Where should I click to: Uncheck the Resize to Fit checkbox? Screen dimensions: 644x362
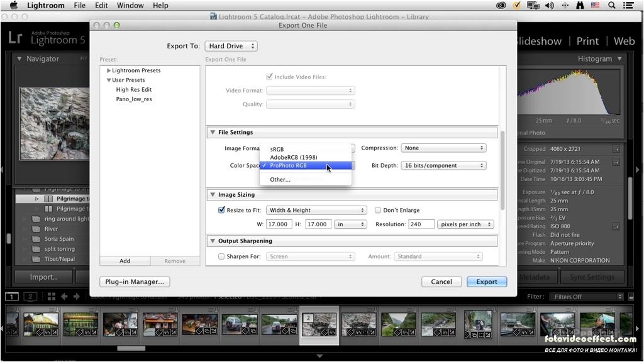(221, 210)
